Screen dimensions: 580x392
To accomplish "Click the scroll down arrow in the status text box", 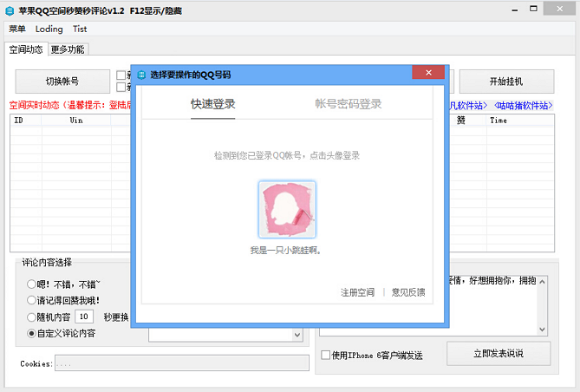I will [542, 330].
